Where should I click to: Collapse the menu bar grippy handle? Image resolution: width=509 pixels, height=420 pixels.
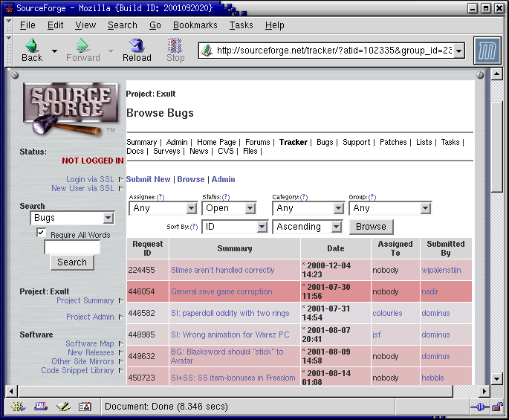click(9, 25)
